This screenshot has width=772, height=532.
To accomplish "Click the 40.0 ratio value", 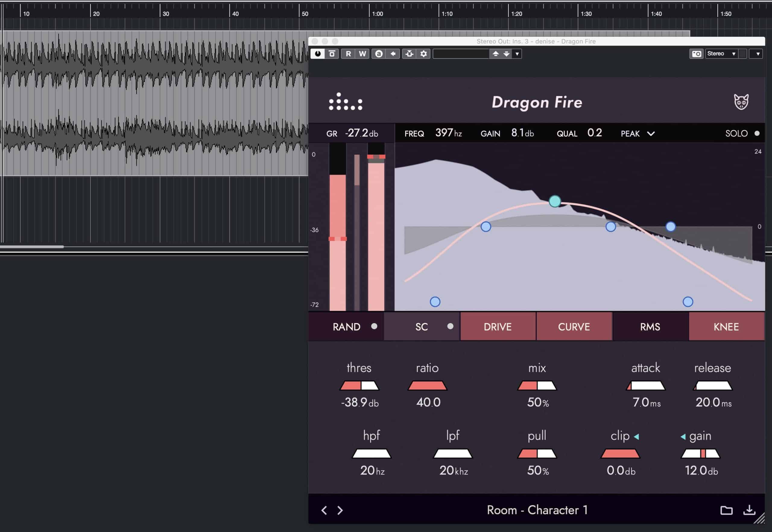I will click(428, 402).
